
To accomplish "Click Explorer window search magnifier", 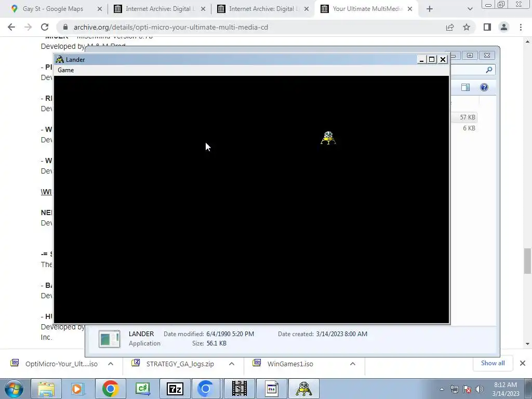I will (489, 70).
